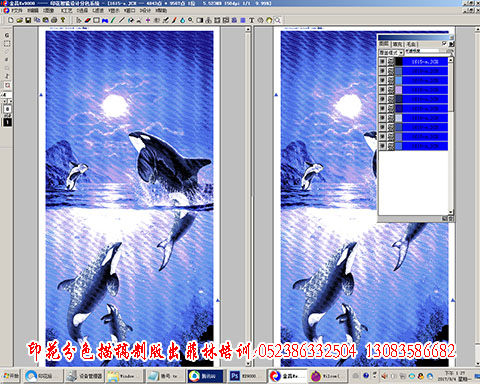Click the top-right corner icon of layer panel
This screenshot has height=384, width=480.
451,37
